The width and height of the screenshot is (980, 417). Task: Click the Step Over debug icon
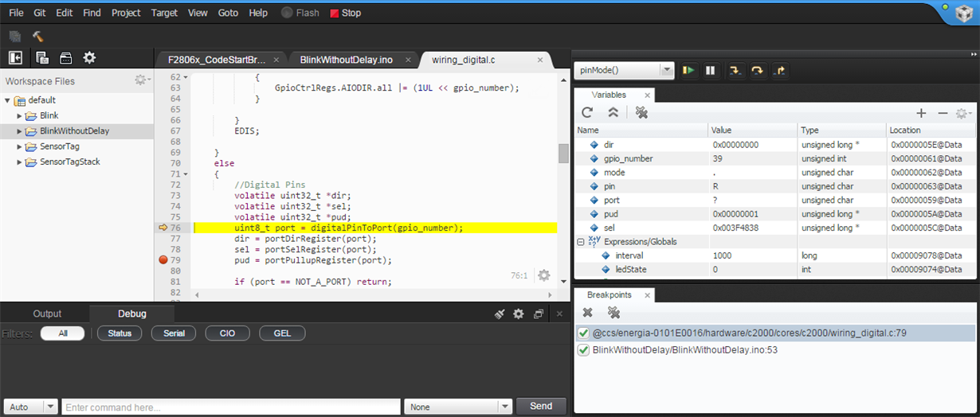pos(757,70)
